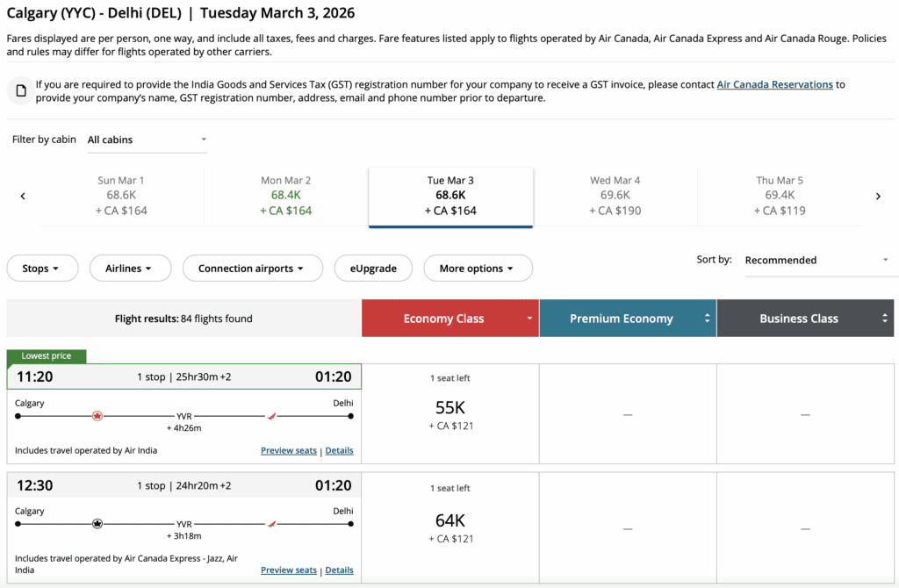This screenshot has height=588, width=899.
Task: Click the GST document notice icon
Action: (x=22, y=91)
